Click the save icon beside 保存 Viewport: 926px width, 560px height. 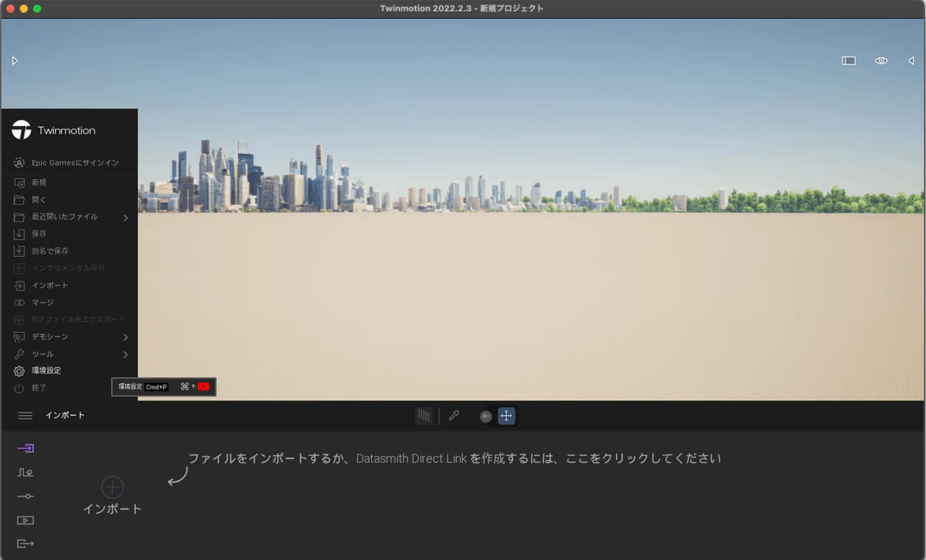[x=19, y=234]
